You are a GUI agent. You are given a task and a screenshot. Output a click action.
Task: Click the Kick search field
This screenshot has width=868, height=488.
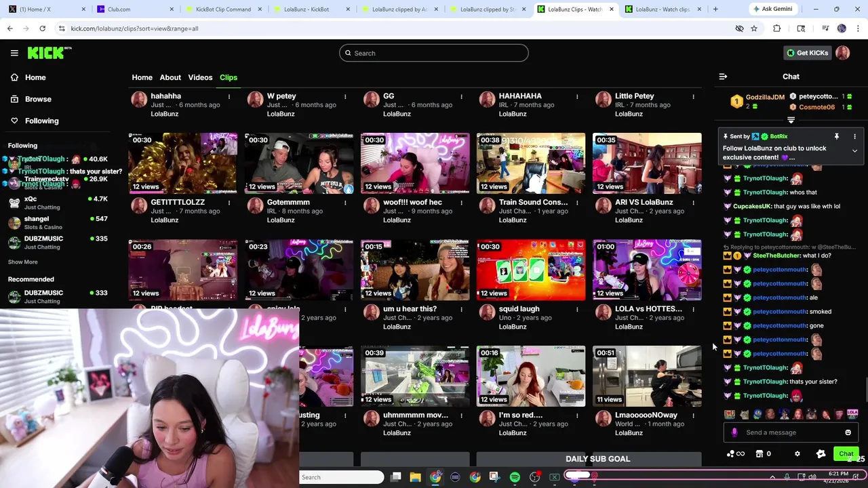click(x=434, y=53)
